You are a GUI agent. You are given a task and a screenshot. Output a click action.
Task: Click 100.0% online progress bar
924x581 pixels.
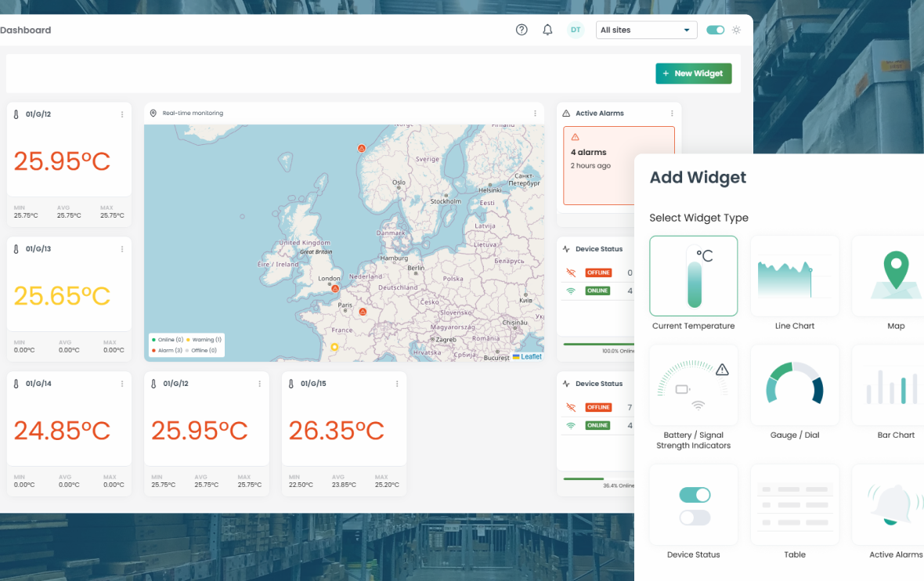pos(599,344)
